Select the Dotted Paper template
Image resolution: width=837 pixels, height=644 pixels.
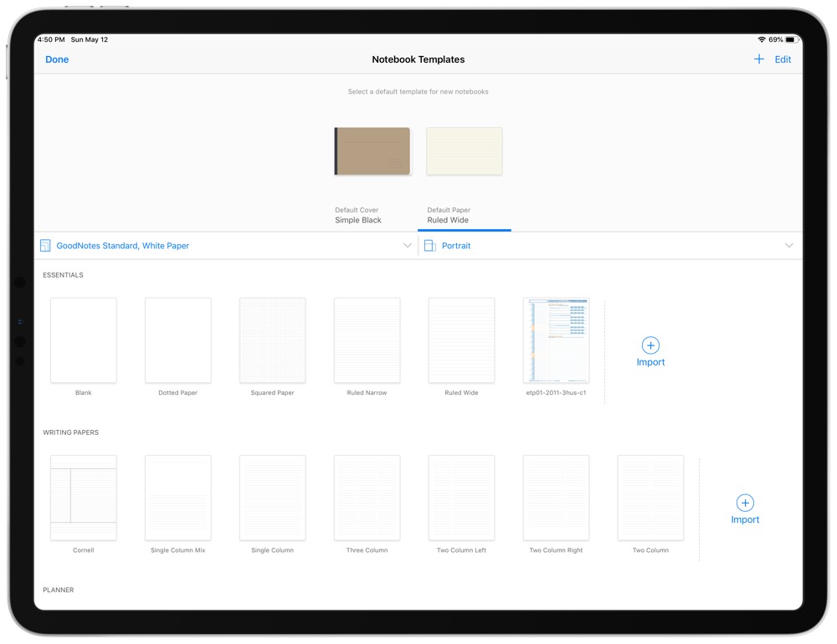[177, 340]
